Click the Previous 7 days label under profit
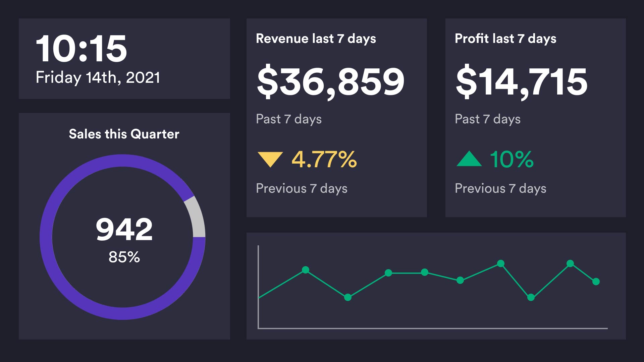 click(x=500, y=188)
